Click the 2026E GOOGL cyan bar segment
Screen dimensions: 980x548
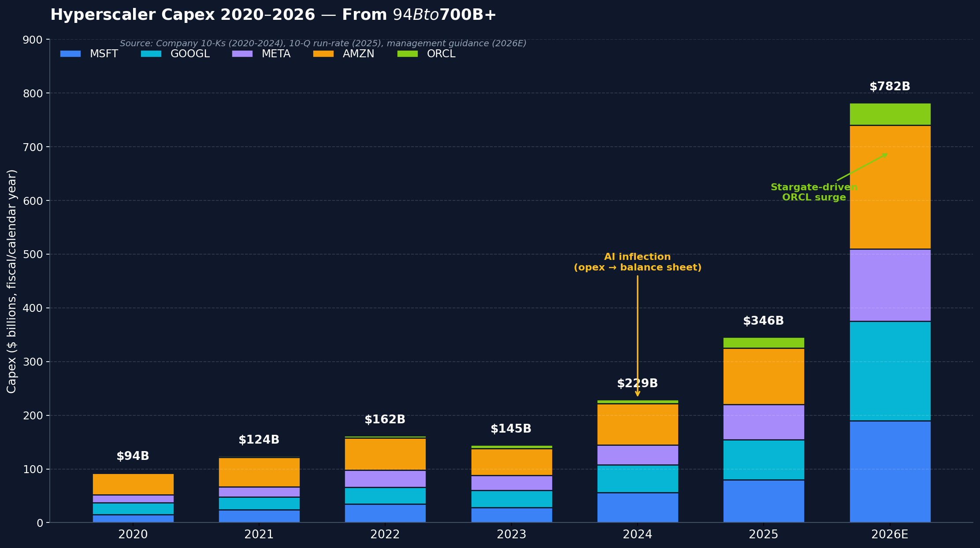point(890,371)
